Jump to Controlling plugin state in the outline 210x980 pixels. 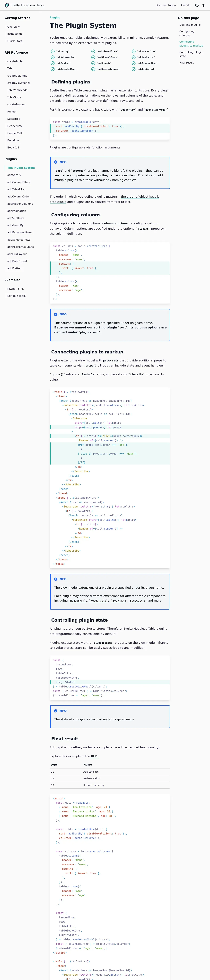191,54
